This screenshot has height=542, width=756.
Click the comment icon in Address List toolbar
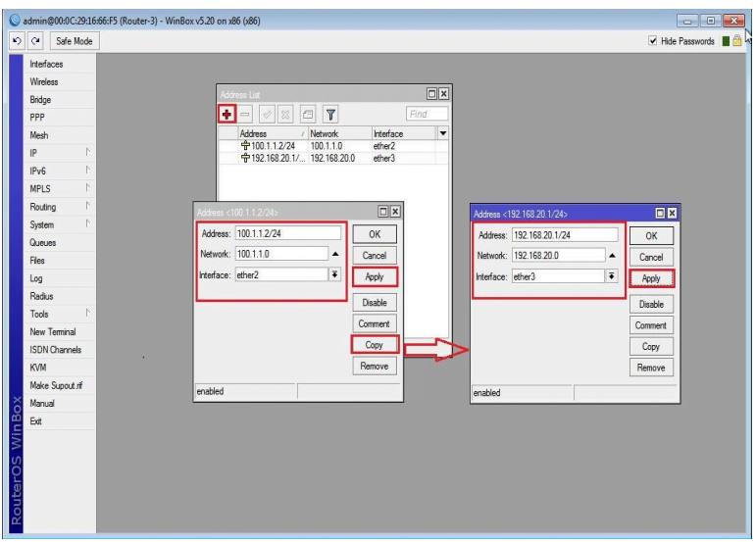coord(307,114)
